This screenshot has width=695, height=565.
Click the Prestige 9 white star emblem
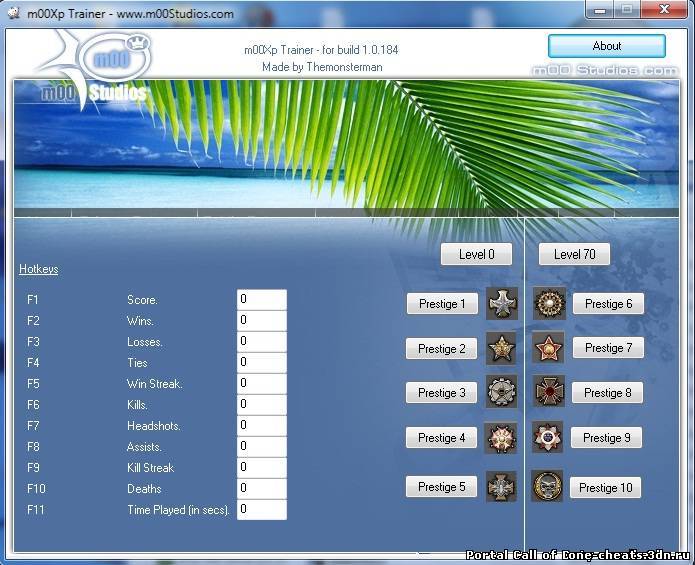547,437
